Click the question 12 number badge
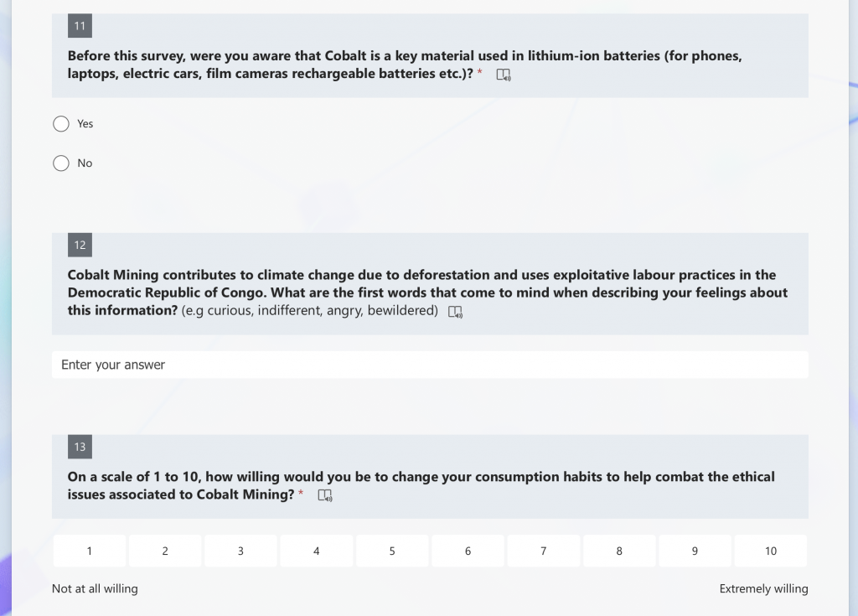858x616 pixels. point(80,245)
